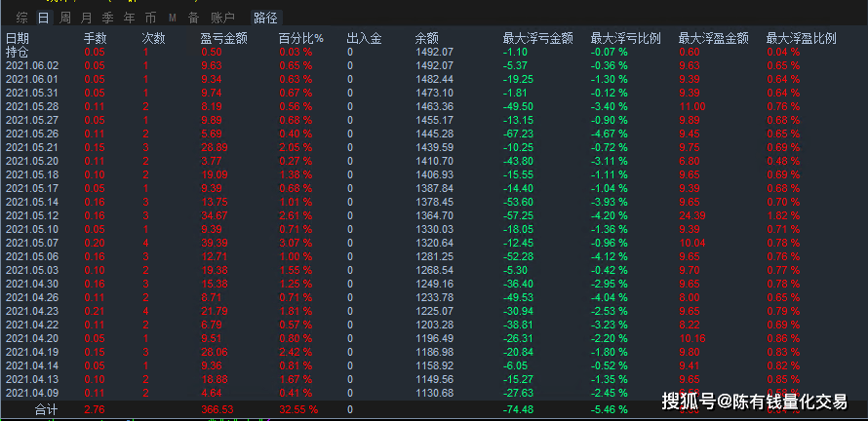Sort by the 余额 column header
This screenshot has width=868, height=421.
click(x=427, y=38)
